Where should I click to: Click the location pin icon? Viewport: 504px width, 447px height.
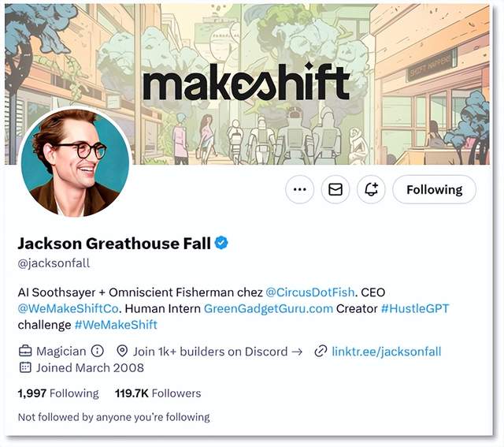click(122, 351)
